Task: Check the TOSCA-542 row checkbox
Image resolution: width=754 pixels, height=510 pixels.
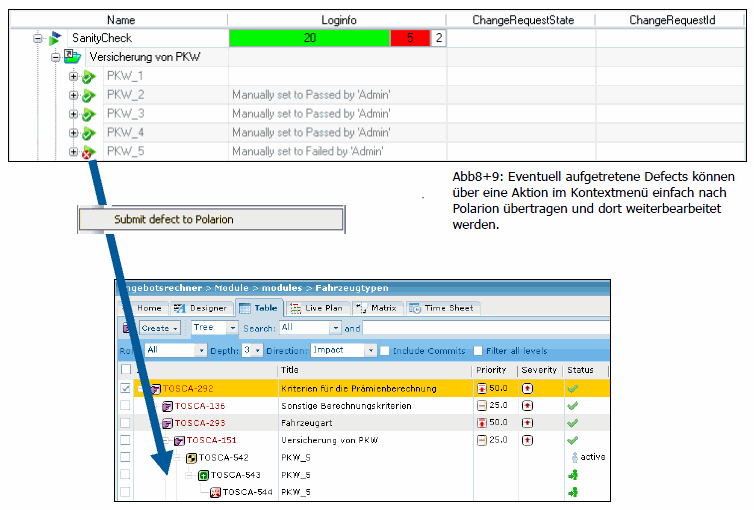Action: [126, 457]
